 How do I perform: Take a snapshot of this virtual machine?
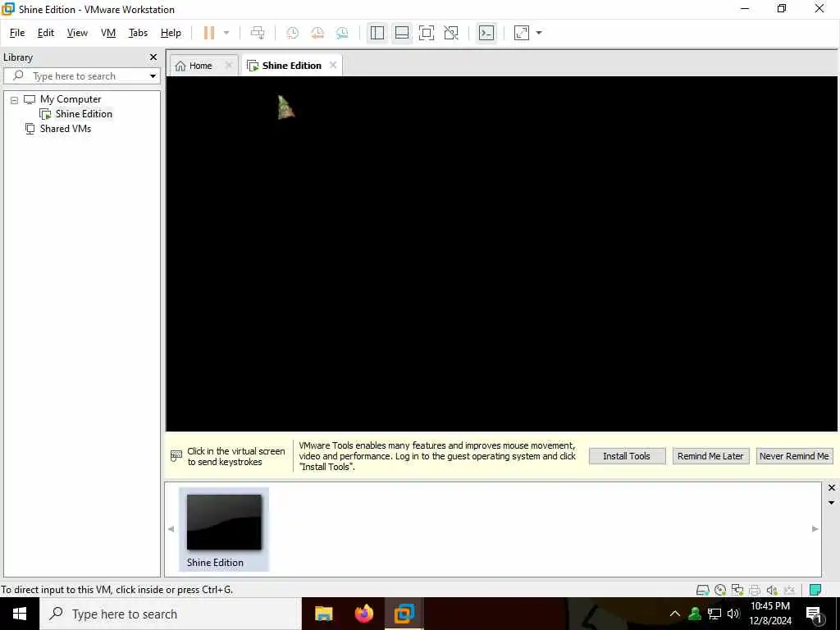point(293,33)
